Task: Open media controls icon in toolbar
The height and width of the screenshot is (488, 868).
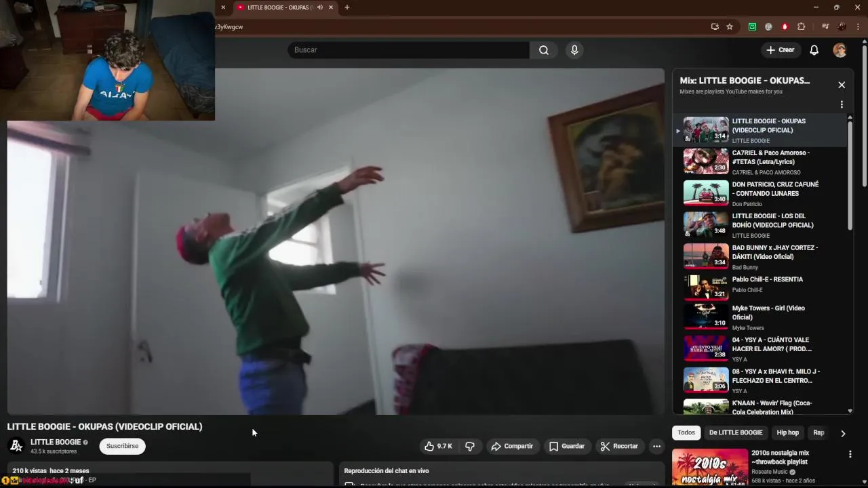Action: click(x=825, y=26)
